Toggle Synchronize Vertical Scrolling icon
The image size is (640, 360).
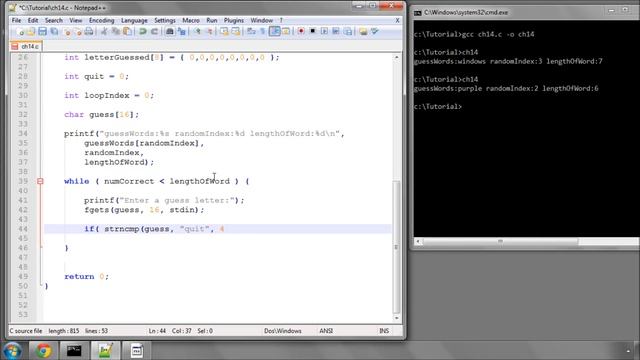[224, 31]
